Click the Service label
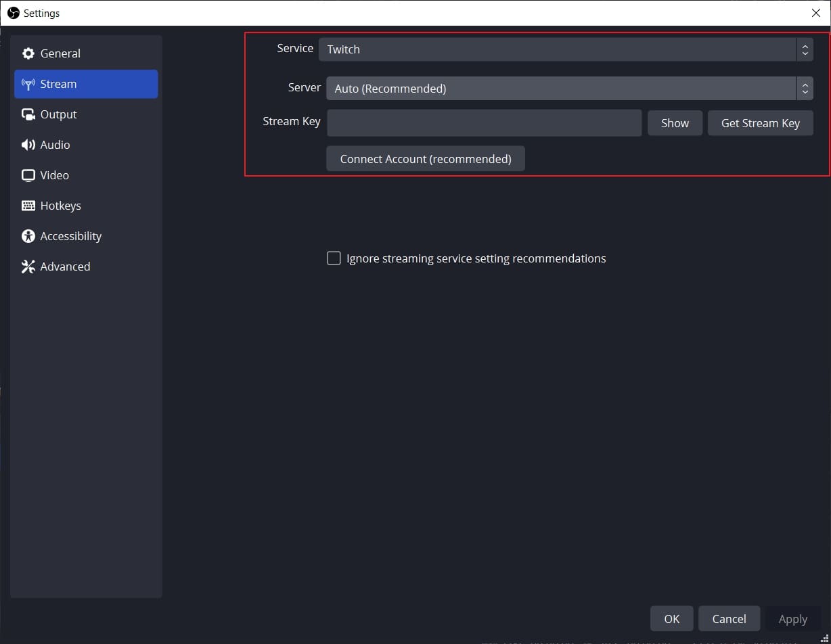The height and width of the screenshot is (644, 831). [295, 49]
